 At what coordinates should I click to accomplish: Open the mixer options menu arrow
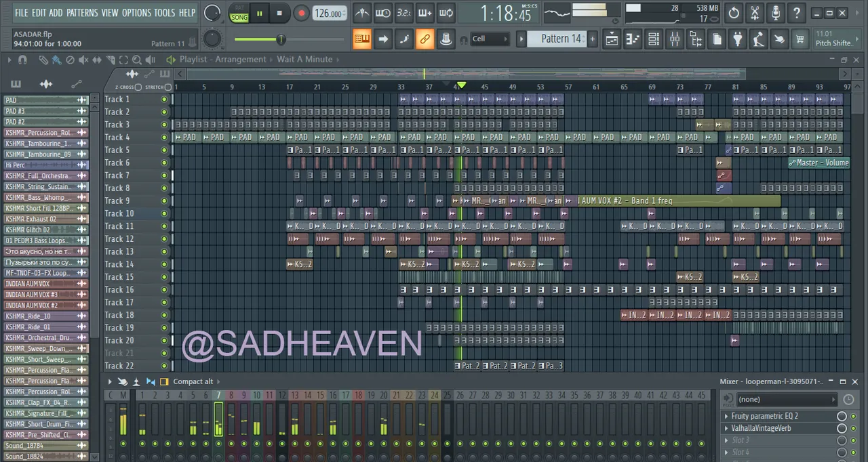coord(109,381)
